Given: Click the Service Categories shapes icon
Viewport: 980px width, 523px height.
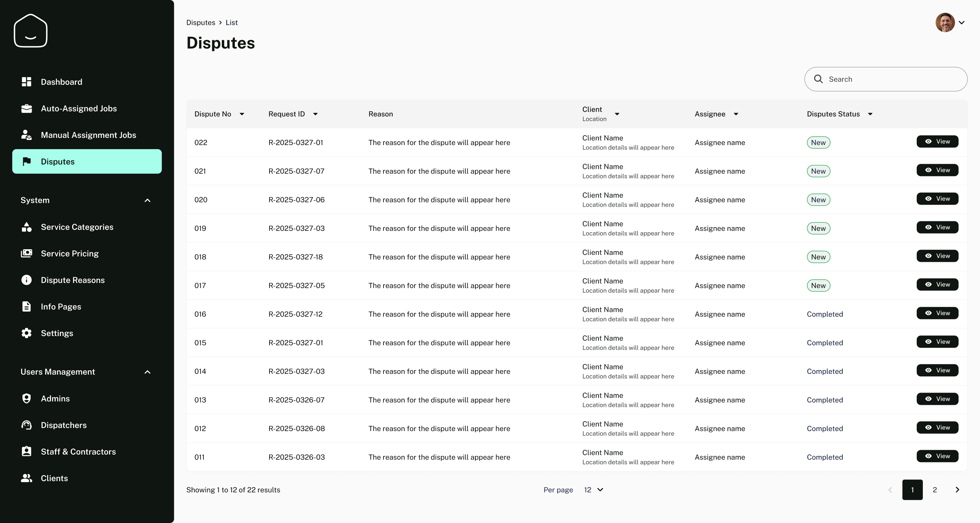Looking at the screenshot, I should 26,227.
